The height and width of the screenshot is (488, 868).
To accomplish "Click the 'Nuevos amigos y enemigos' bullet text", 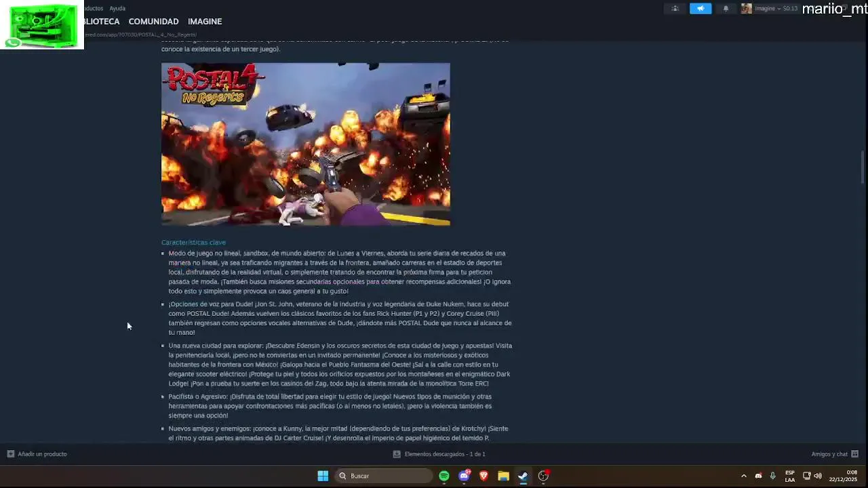I will point(338,433).
